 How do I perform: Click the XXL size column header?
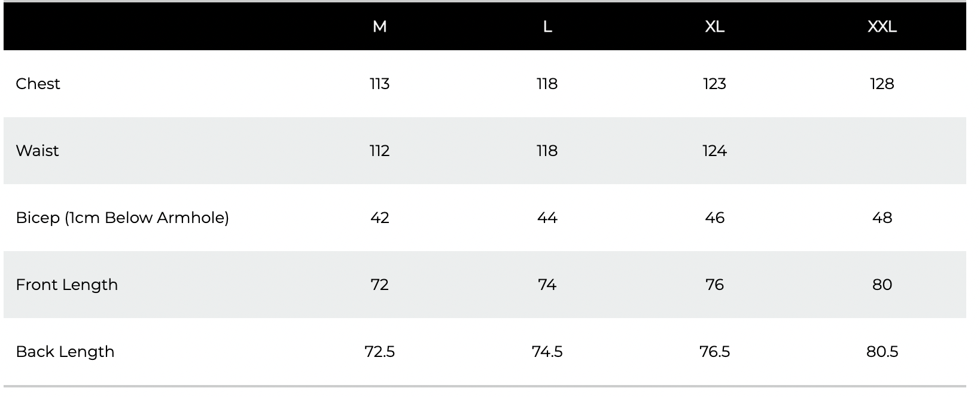pos(882,27)
